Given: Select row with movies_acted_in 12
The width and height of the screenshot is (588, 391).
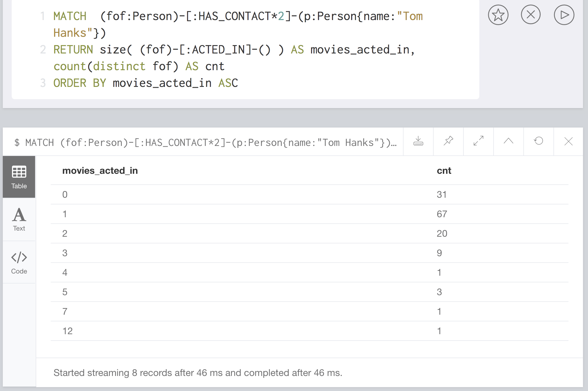Looking at the screenshot, I should (x=67, y=331).
